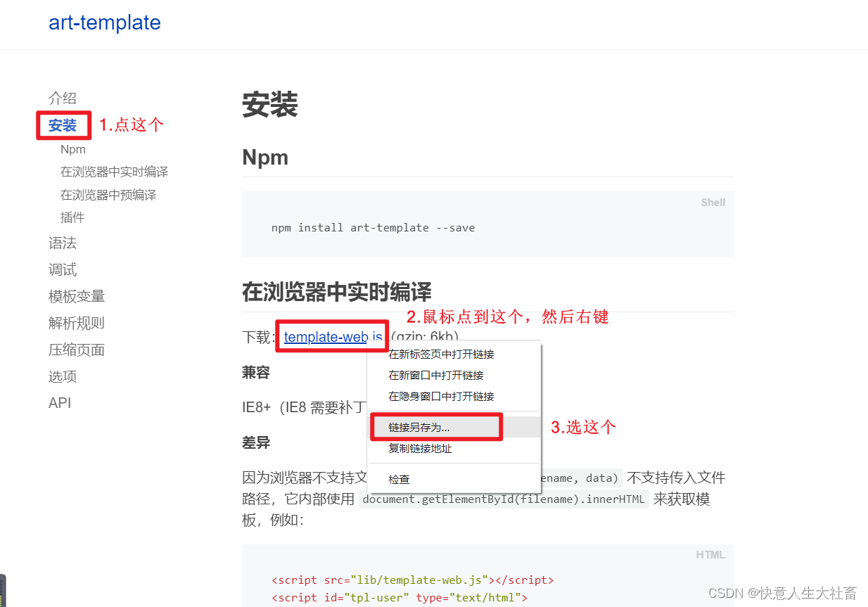This screenshot has height=607, width=868.
Task: Choose 在新标签页中打开链接 from context menu
Action: pos(454,354)
